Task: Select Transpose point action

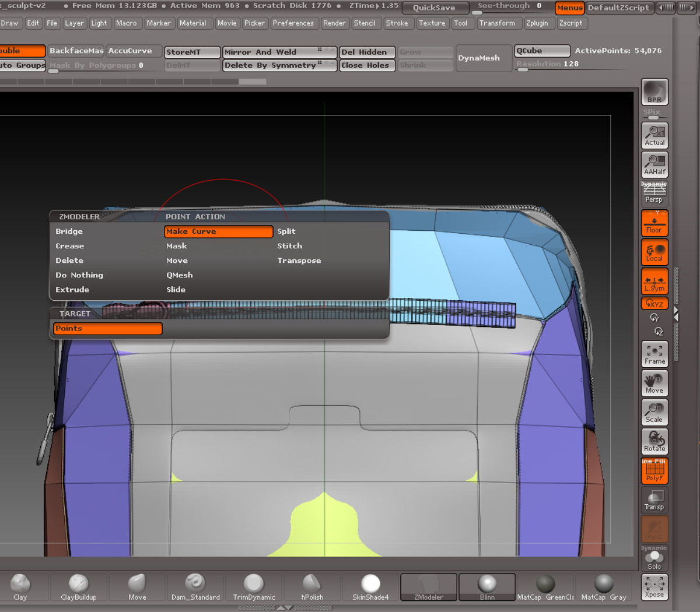Action: pyautogui.click(x=299, y=261)
